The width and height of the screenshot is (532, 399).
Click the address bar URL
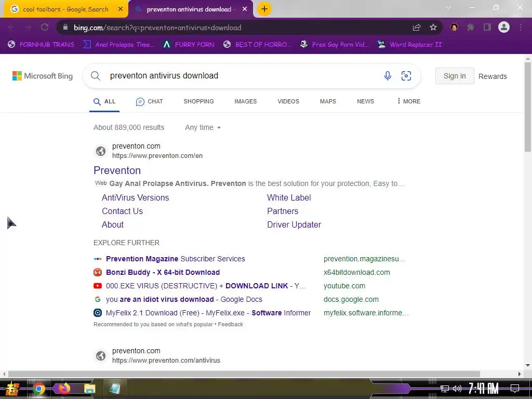click(157, 28)
